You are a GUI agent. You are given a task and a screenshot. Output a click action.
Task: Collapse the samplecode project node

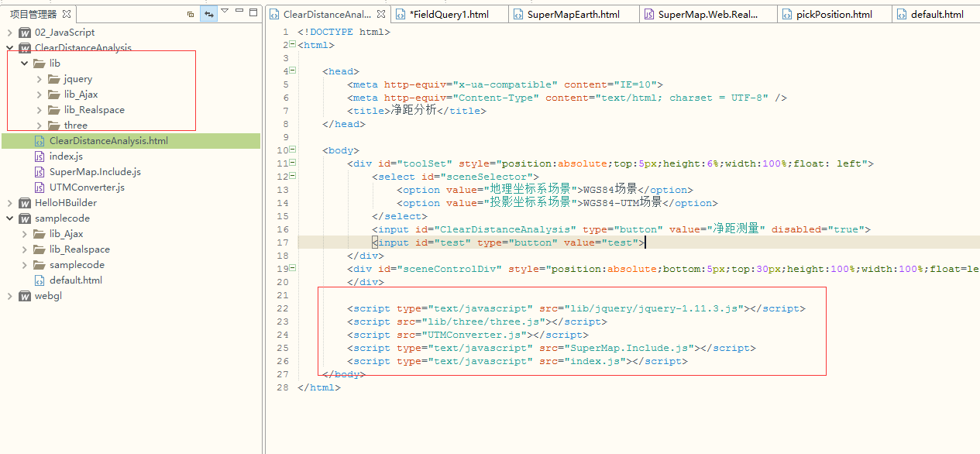(9, 218)
